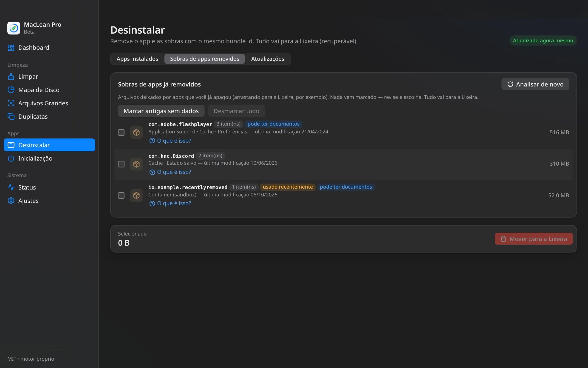Open Status via the pulse icon
The image size is (588, 368).
coord(11,187)
